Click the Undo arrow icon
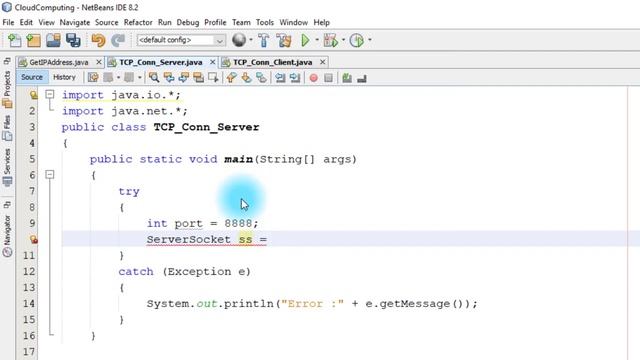The height and width of the screenshot is (360, 640). click(98, 40)
